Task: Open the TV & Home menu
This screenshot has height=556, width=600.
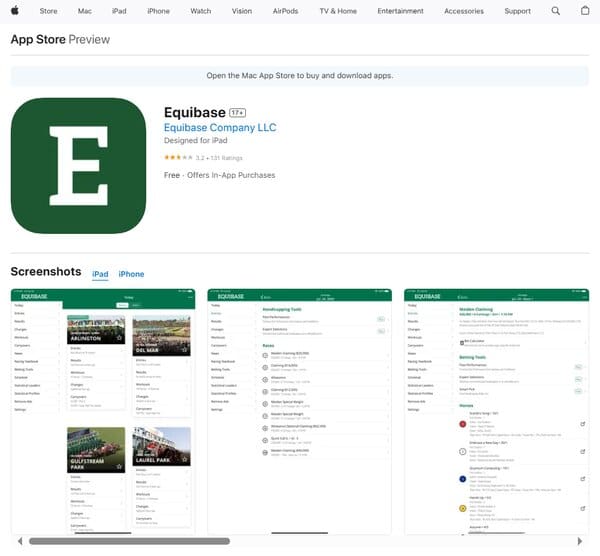Action: coord(338,11)
